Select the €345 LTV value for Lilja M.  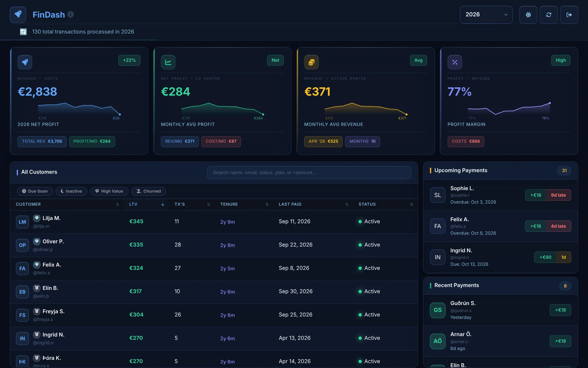click(x=136, y=221)
